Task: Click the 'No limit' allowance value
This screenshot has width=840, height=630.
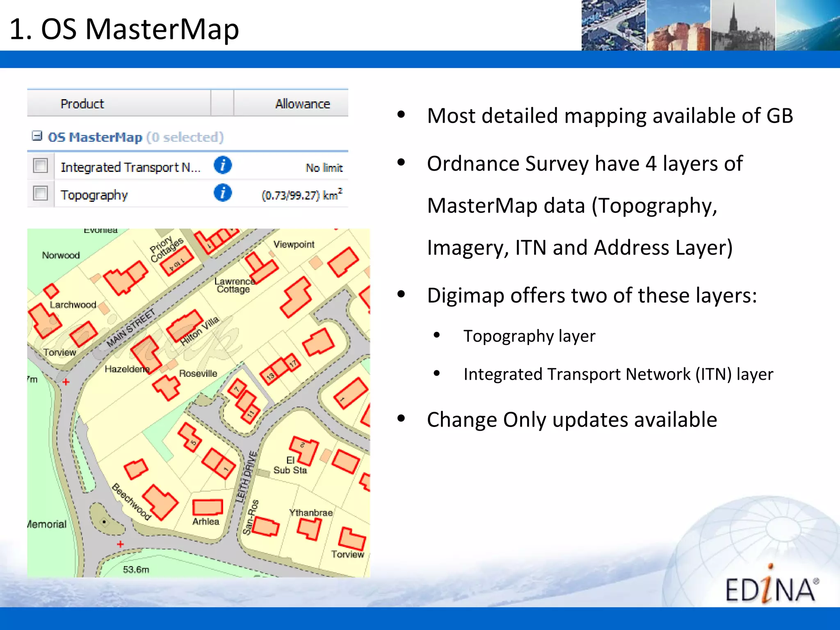Action: pyautogui.click(x=324, y=168)
